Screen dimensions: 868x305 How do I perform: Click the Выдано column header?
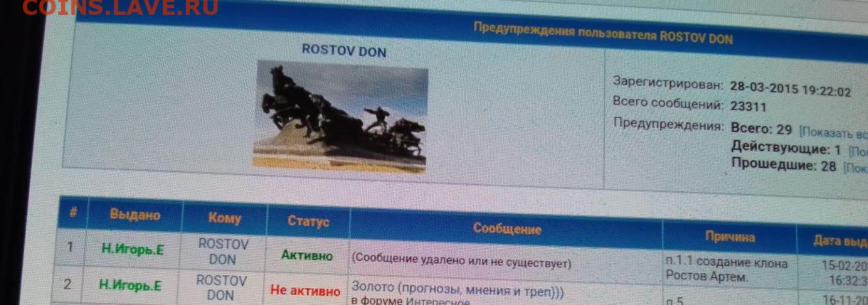[135, 216]
